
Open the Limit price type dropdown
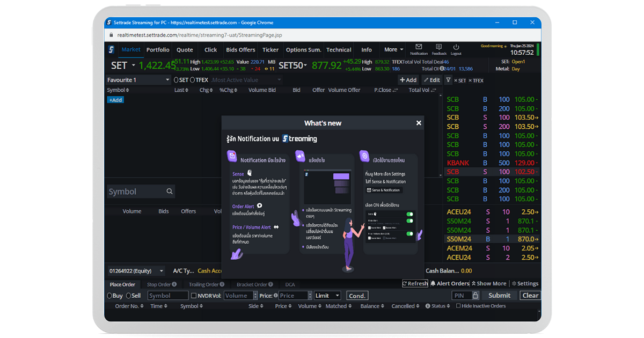[x=327, y=296]
